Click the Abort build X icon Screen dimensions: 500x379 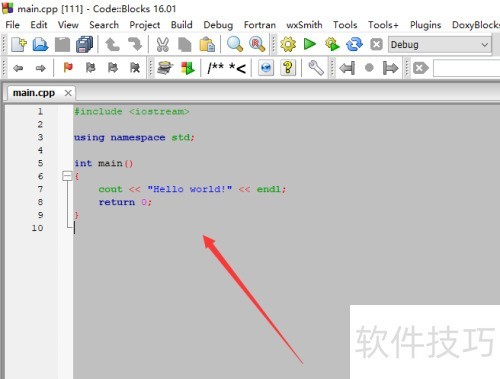pos(376,44)
